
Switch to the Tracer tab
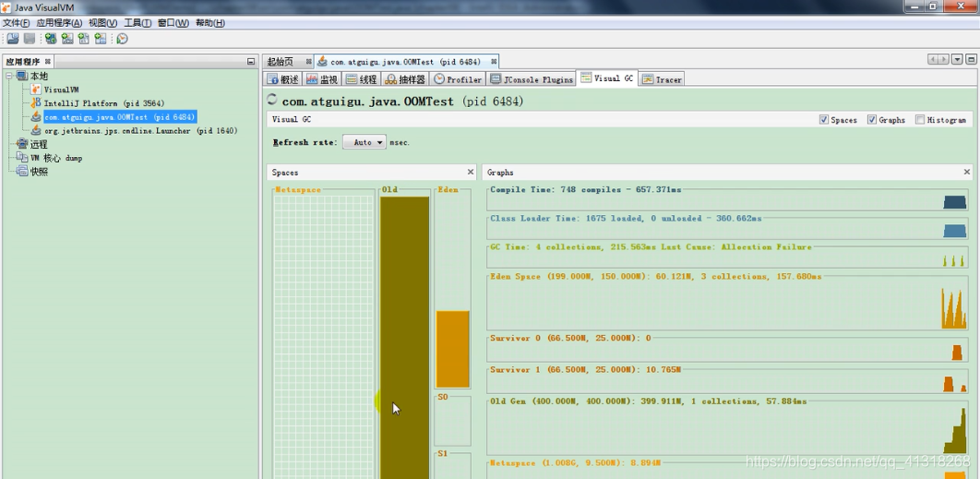click(x=662, y=79)
